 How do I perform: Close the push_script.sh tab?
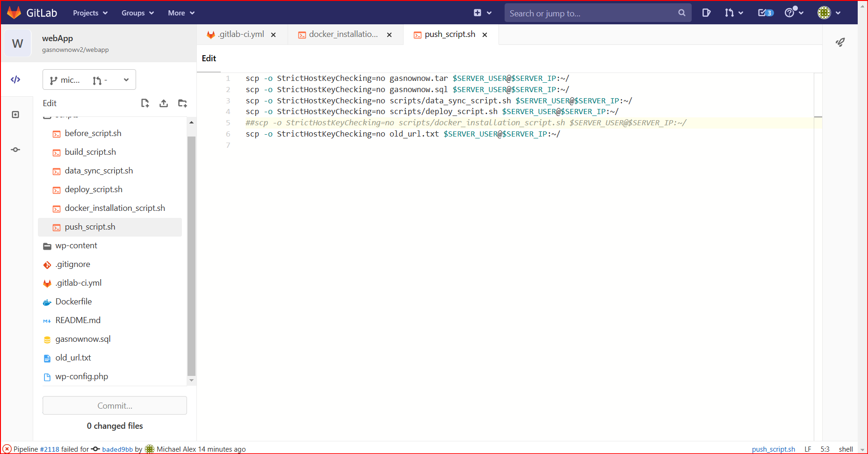(485, 35)
